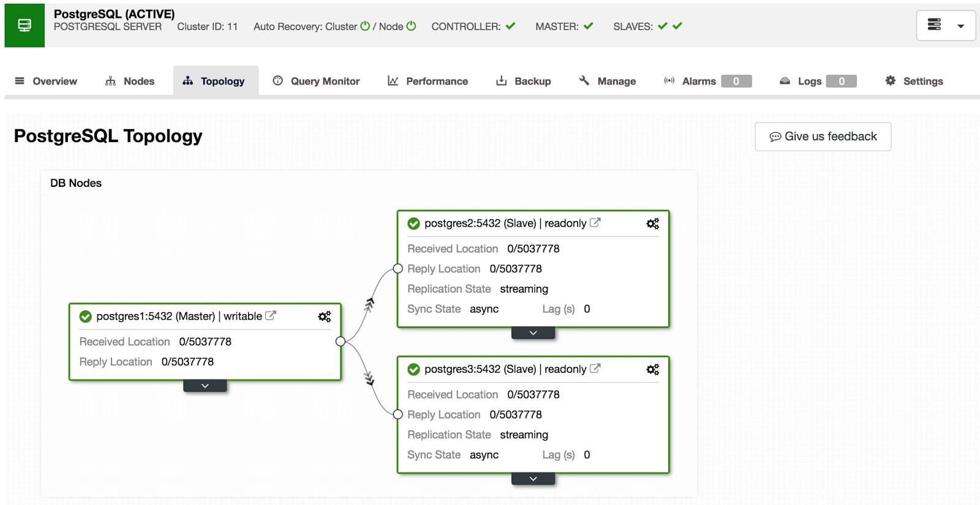The image size is (980, 505).
Task: Click the MASTER status checkmark
Action: click(589, 26)
